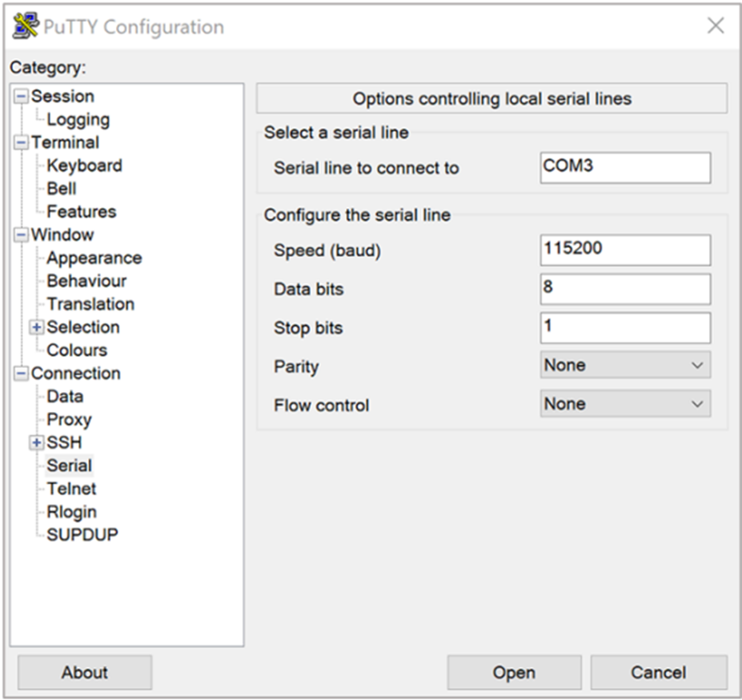The height and width of the screenshot is (700, 742).
Task: Open the Appearance category
Action: [x=94, y=258]
